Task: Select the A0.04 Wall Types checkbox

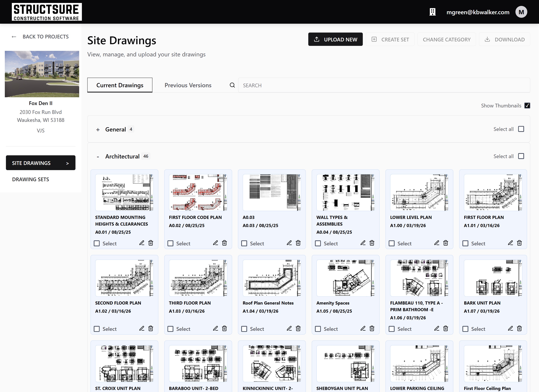Action: click(x=318, y=243)
